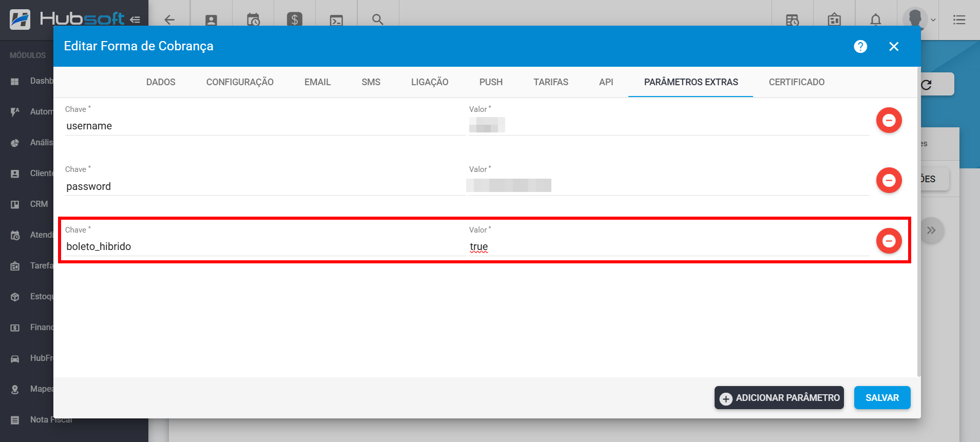Screen dimensions: 980x442
Task: Delete the boleto_hibrido parameter row
Action: pyautogui.click(x=889, y=241)
